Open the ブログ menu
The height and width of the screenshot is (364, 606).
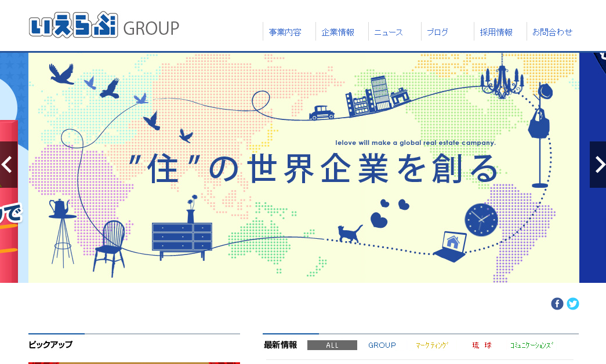[437, 32]
